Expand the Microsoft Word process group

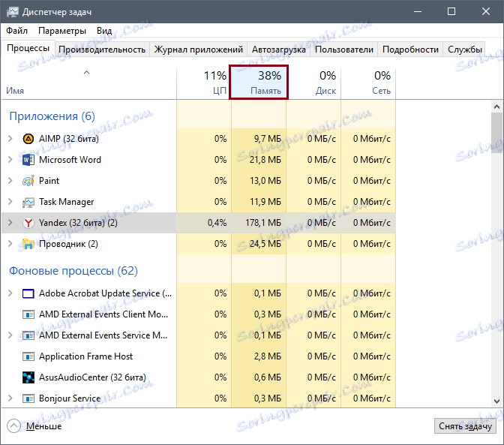pyautogui.click(x=10, y=160)
